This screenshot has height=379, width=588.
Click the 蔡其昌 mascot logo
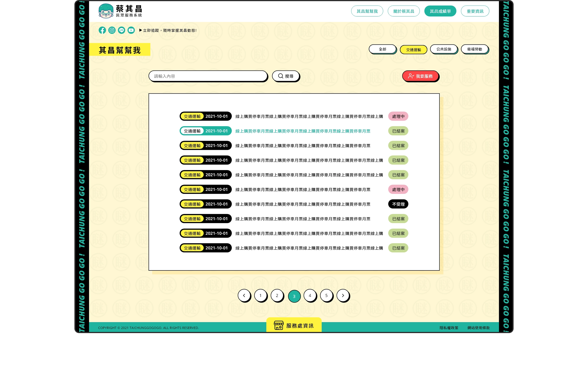pyautogui.click(x=106, y=11)
